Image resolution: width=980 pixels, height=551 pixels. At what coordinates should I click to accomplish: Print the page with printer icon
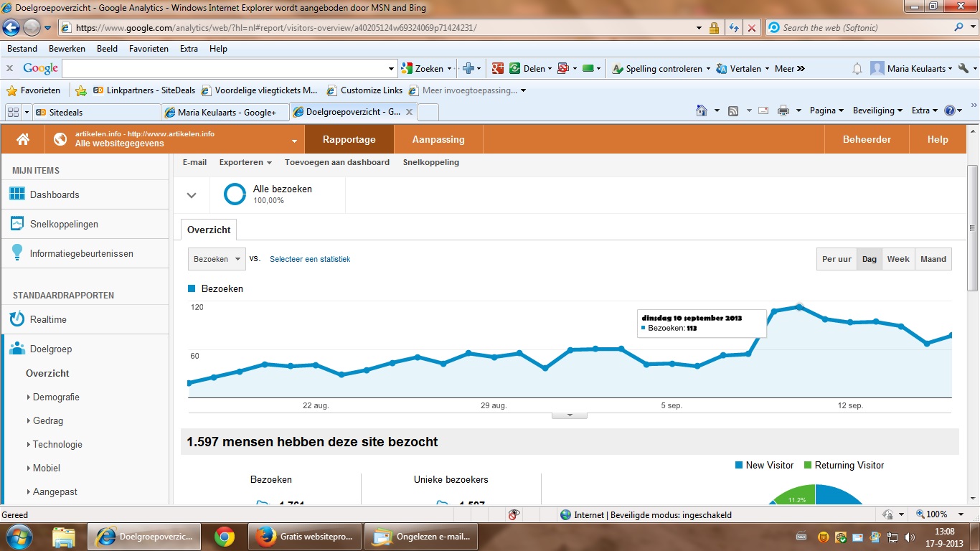click(x=783, y=110)
